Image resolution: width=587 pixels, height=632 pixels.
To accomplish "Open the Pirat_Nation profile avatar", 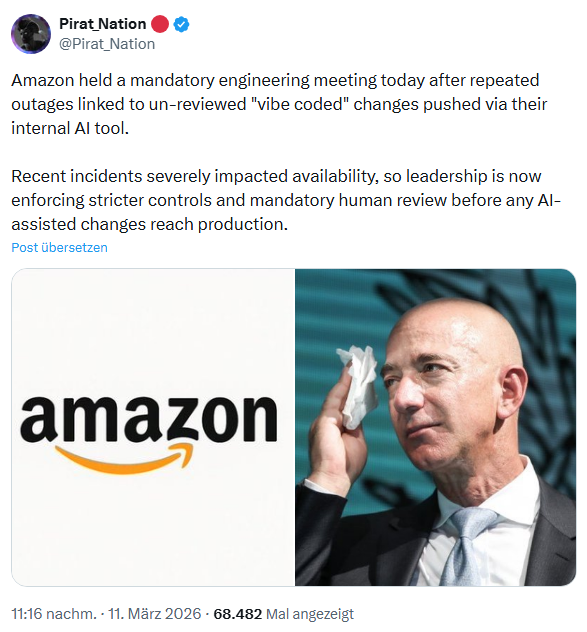I will click(31, 34).
